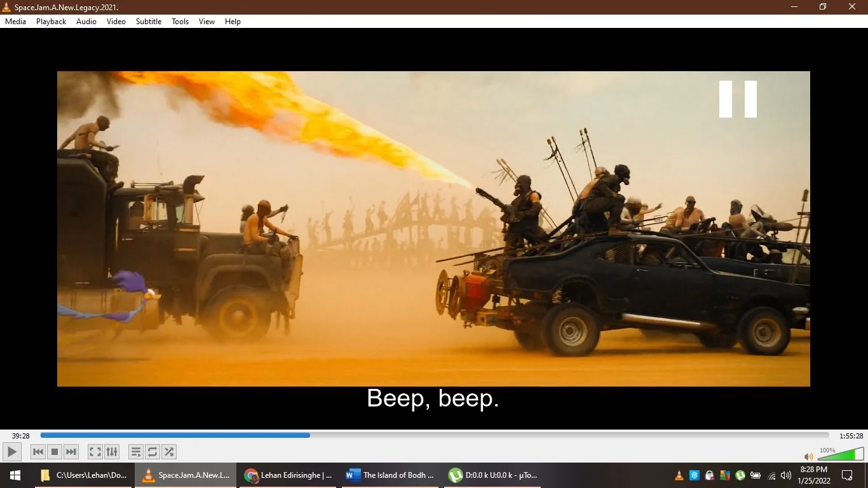Open the fingerprint app tray icon
The width and height of the screenshot is (868, 488).
pyautogui.click(x=695, y=475)
